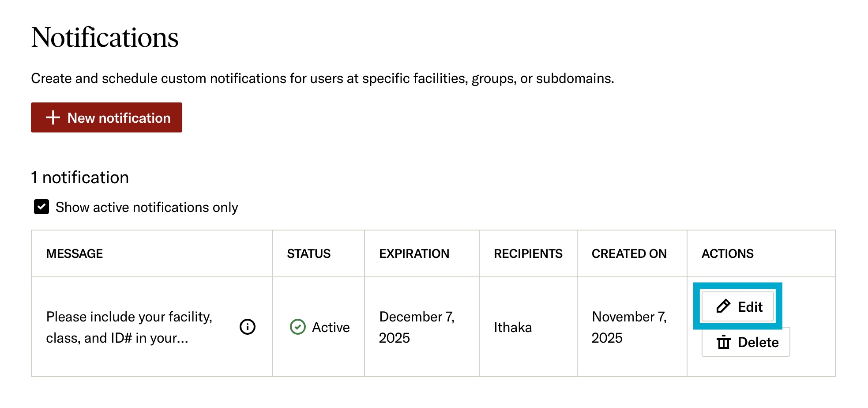Select the checkmark inside the active filter checkbox
Screen dimensions: 868x408
click(x=41, y=207)
